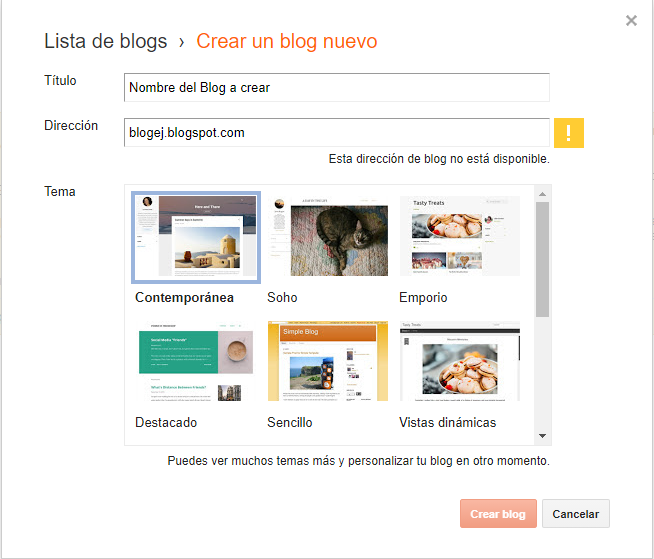
Task: Click the Dirección field label
Action: (71, 125)
